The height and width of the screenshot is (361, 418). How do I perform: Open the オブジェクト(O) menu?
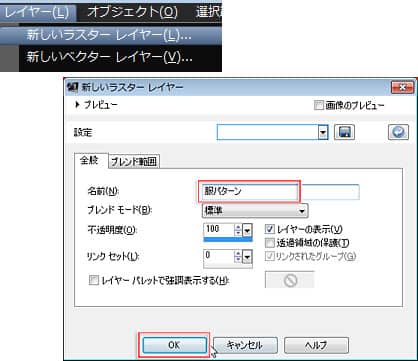133,12
